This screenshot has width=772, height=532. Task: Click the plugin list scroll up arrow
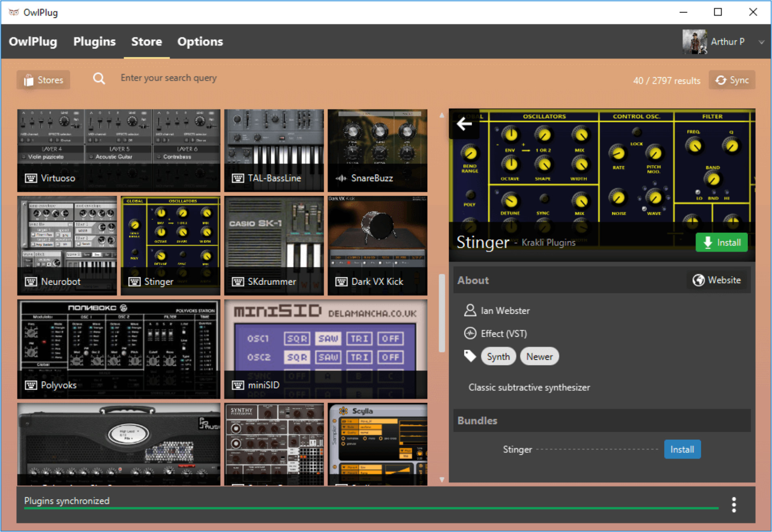442,115
